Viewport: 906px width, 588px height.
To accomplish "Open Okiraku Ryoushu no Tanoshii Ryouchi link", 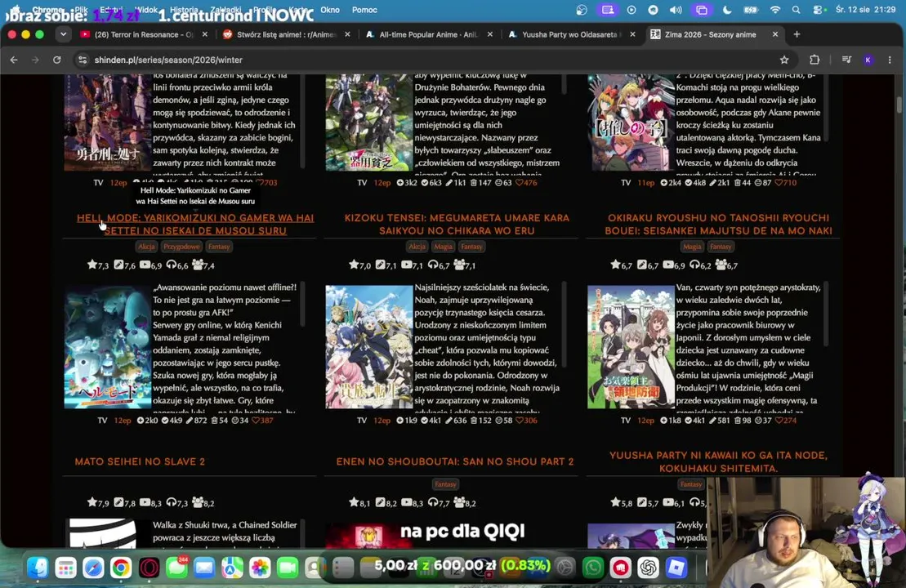I will tap(718, 224).
